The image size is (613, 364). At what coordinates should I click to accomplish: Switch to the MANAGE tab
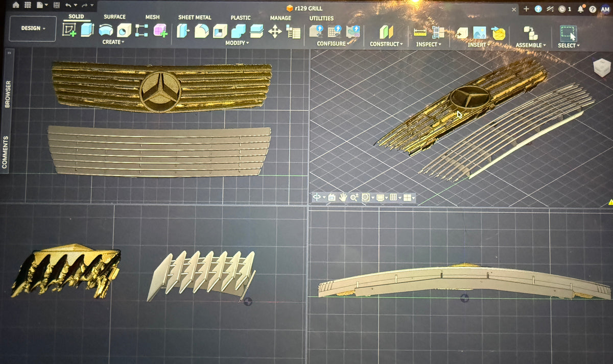pyautogui.click(x=280, y=18)
